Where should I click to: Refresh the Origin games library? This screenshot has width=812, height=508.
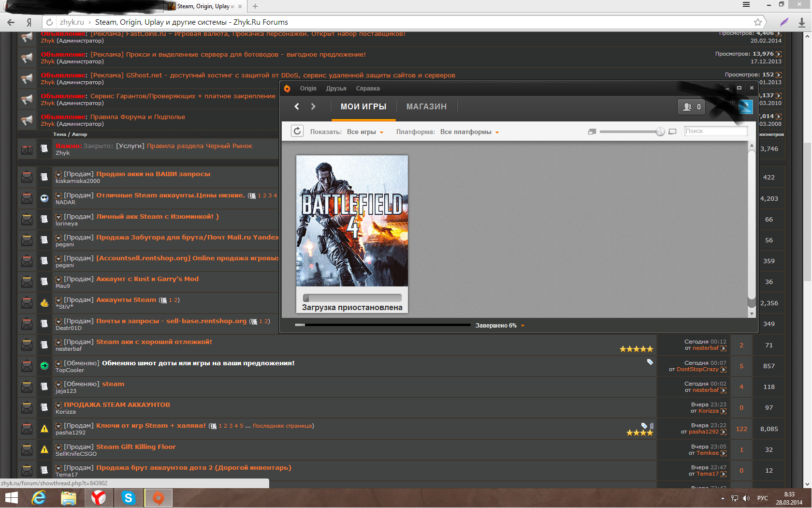(x=297, y=131)
